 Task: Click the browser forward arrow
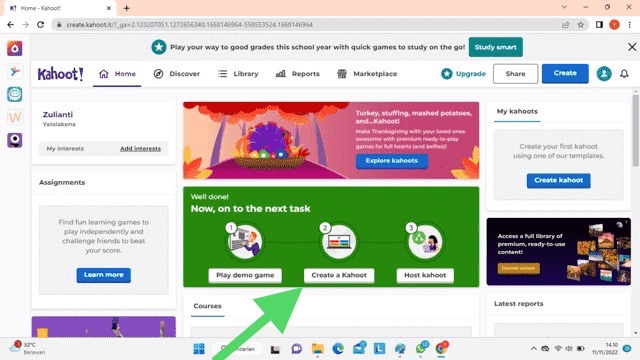[x=25, y=25]
